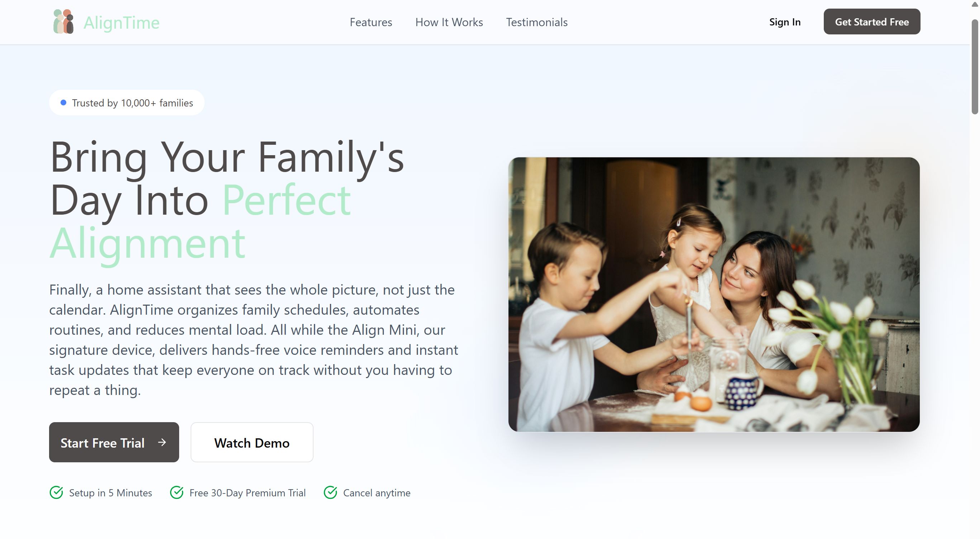Open the Features nav item
This screenshot has height=539, width=980.
(371, 22)
